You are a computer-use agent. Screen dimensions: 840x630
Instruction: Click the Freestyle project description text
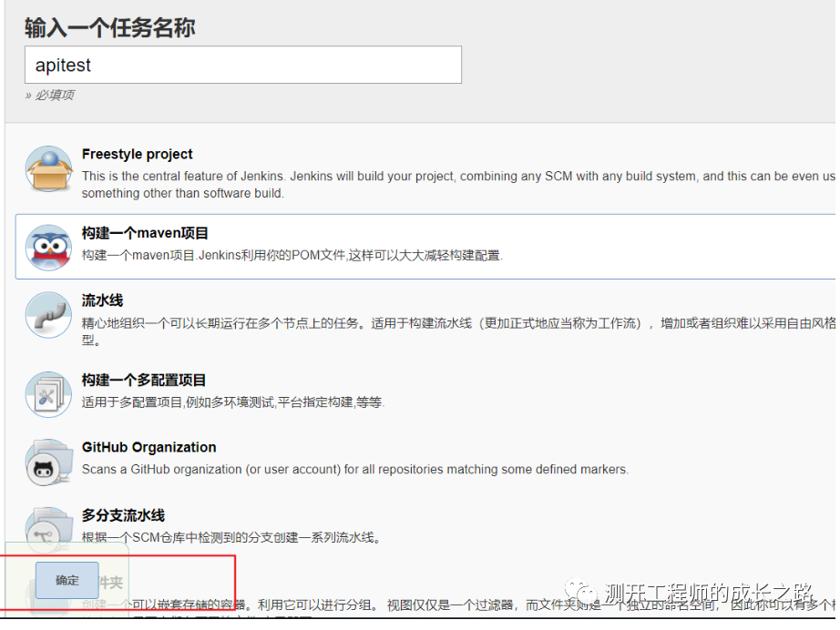point(458,185)
